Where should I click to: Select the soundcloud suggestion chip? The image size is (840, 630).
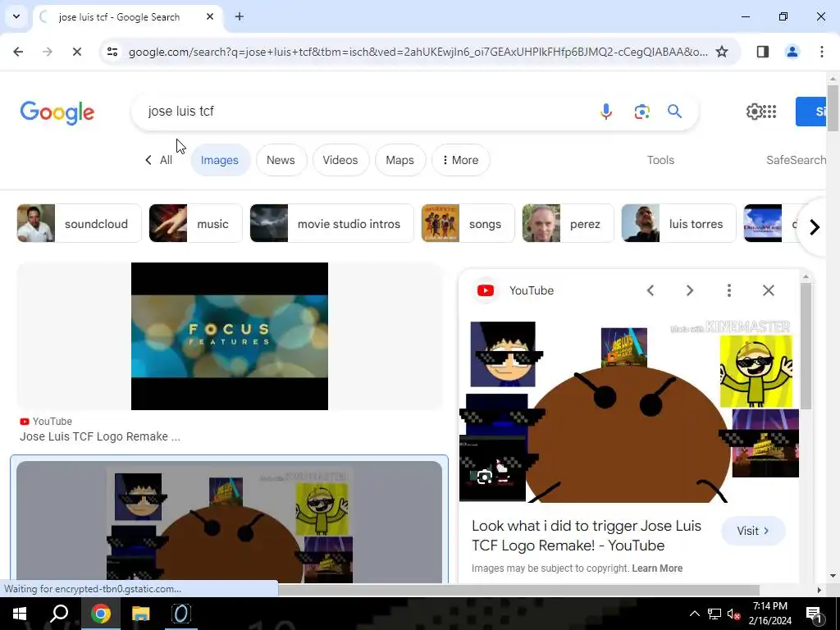tap(80, 223)
